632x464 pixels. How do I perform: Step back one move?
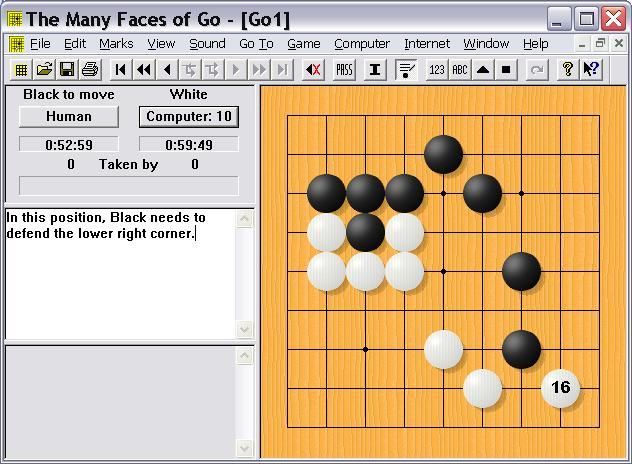click(167, 69)
